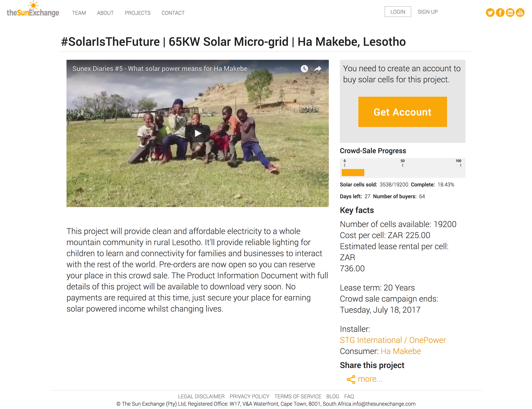The width and height of the screenshot is (532, 409).
Task: Open the TEAM menu item
Action: [79, 13]
